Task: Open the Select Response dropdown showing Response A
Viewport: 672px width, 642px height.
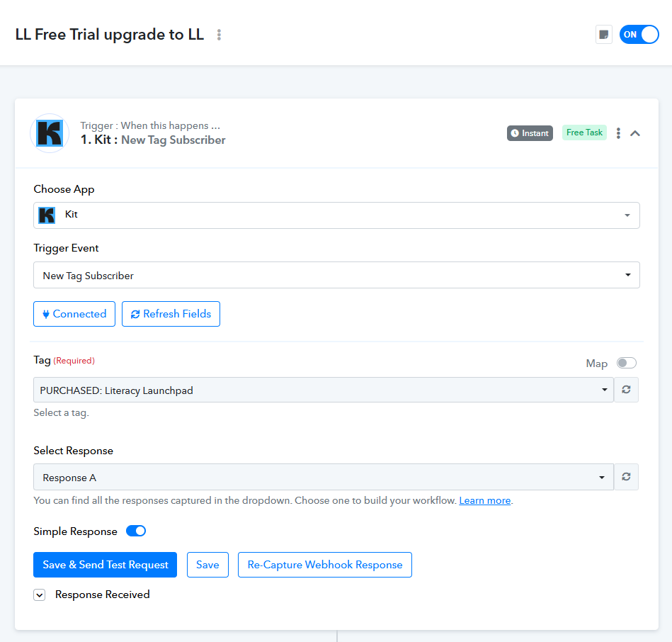Action: tap(324, 477)
